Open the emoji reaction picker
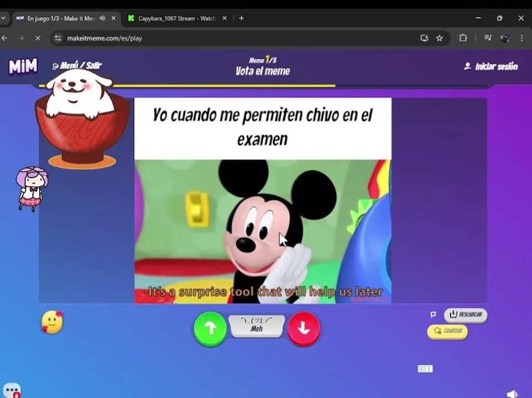 [52, 322]
